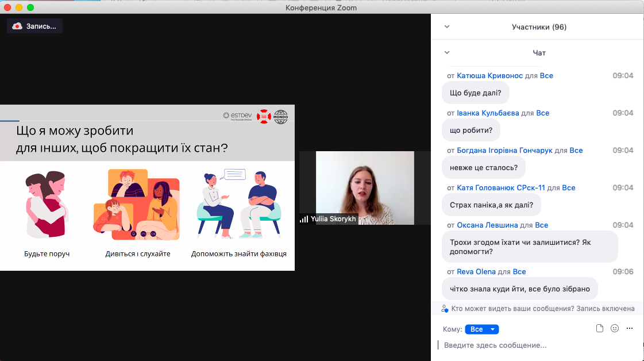Select Yuliia Skorykh's video thumbnail
The height and width of the screenshot is (361, 644).
(x=364, y=187)
